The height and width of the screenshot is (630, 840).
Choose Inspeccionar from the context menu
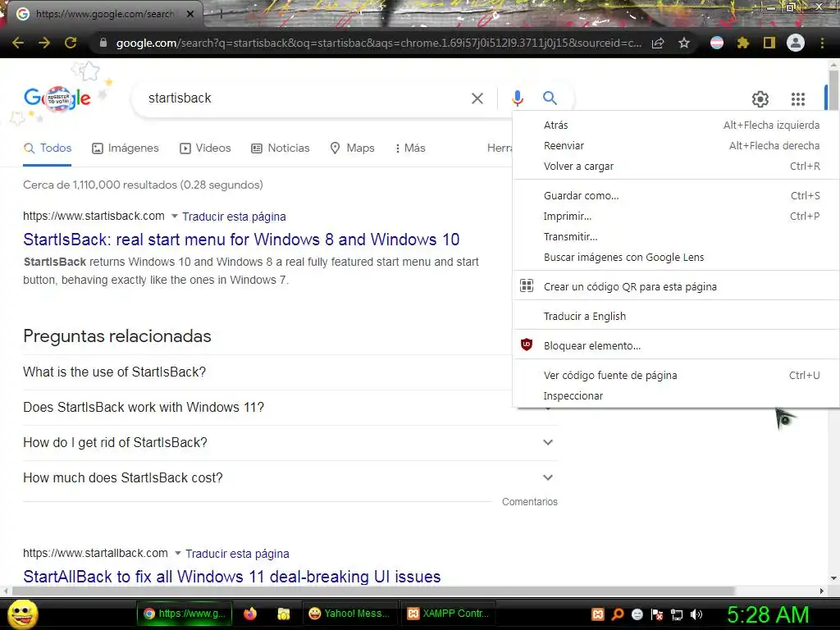[x=676, y=396]
